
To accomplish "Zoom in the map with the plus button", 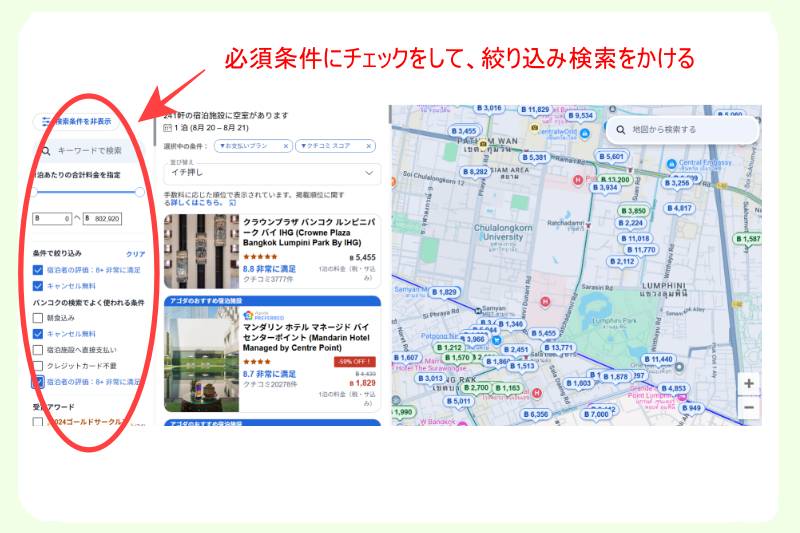I will coord(748,384).
